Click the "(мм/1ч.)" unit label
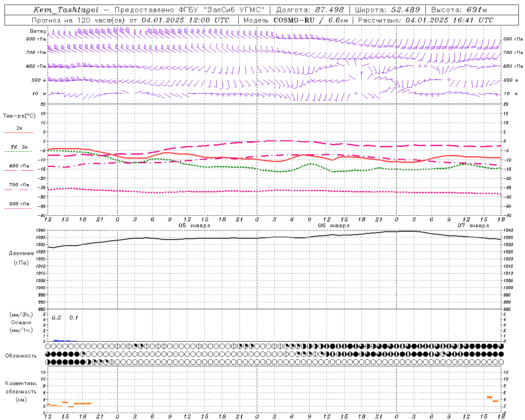Viewport: 525px width, 420px height. point(21,330)
